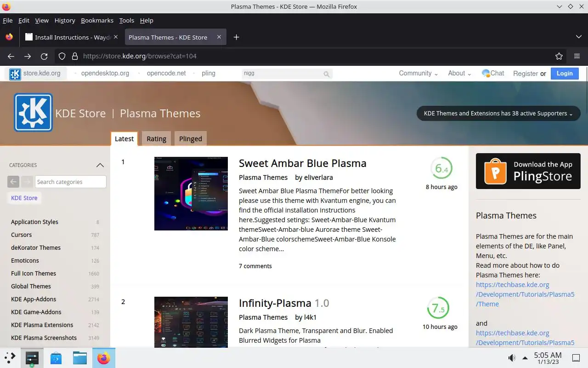Open the tracking protection shield icon

[x=62, y=56]
